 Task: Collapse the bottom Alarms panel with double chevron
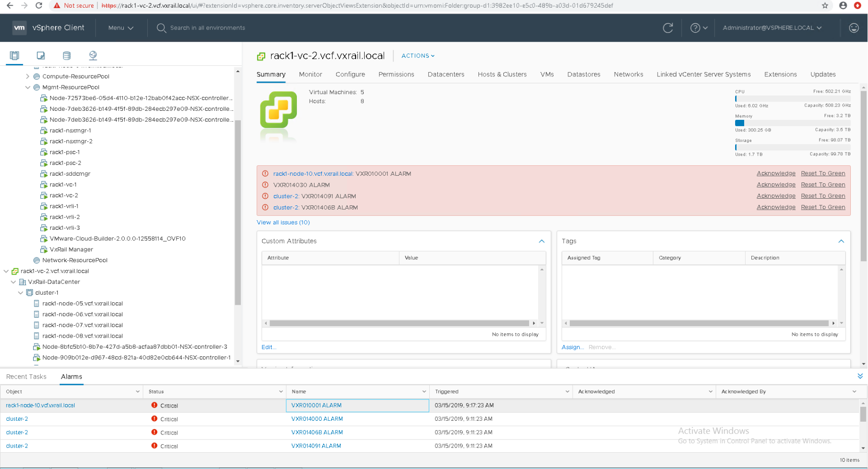(x=860, y=376)
